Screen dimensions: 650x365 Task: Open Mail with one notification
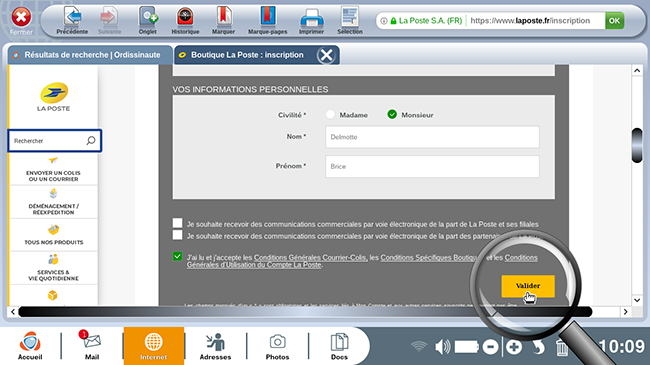pyautogui.click(x=92, y=346)
